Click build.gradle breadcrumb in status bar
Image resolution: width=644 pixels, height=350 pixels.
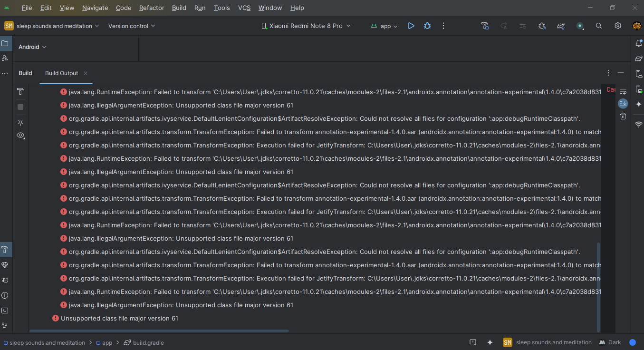coord(144,342)
